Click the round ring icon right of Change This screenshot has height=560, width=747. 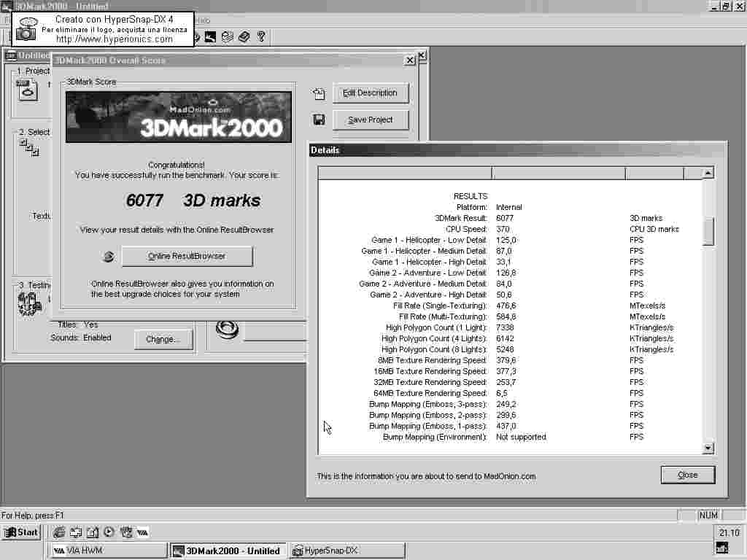(x=227, y=329)
